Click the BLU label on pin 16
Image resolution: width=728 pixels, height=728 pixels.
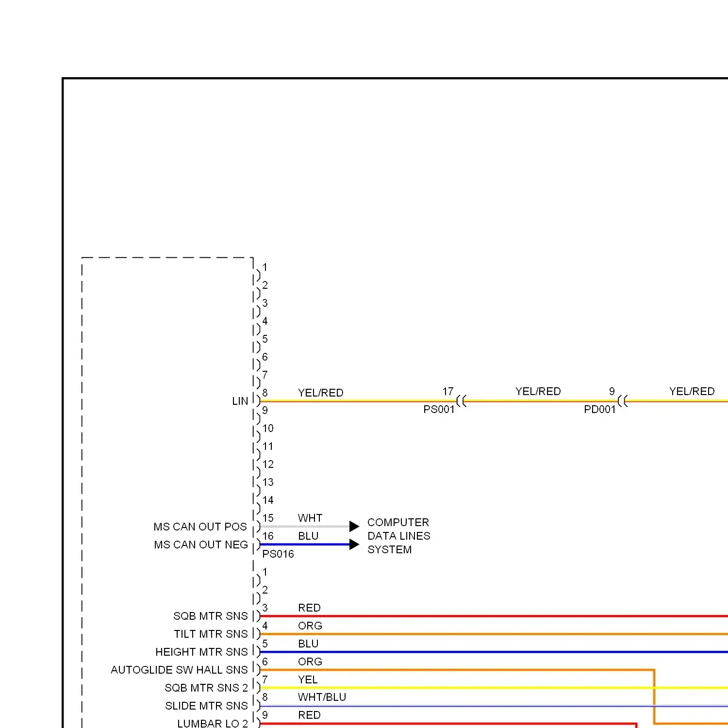pyautogui.click(x=308, y=536)
